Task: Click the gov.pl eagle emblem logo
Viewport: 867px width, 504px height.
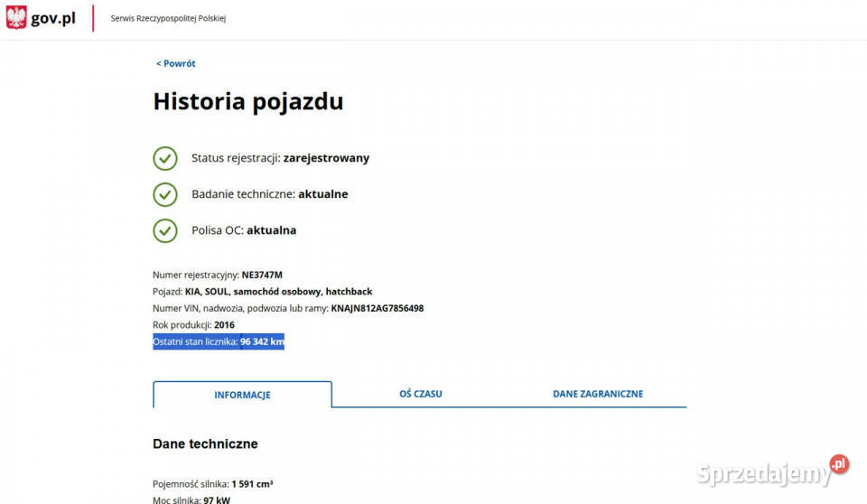Action: tap(16, 18)
